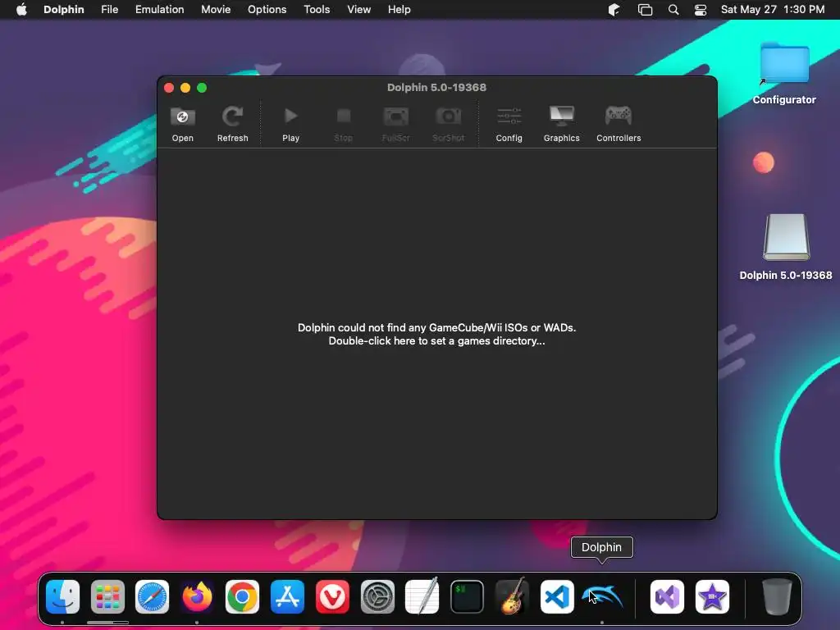840x630 pixels.
Task: Launch iMovie from the Dock
Action: [x=712, y=596]
